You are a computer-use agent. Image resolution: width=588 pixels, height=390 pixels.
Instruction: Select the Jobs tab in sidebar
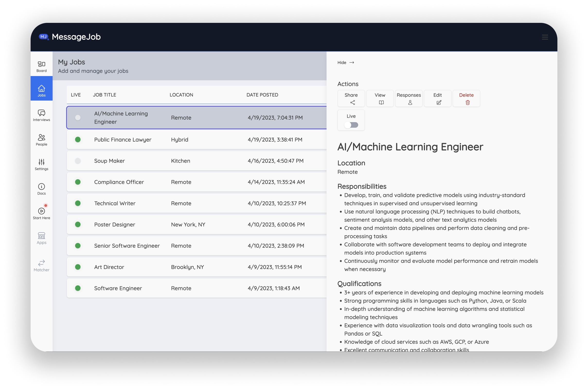(x=41, y=91)
